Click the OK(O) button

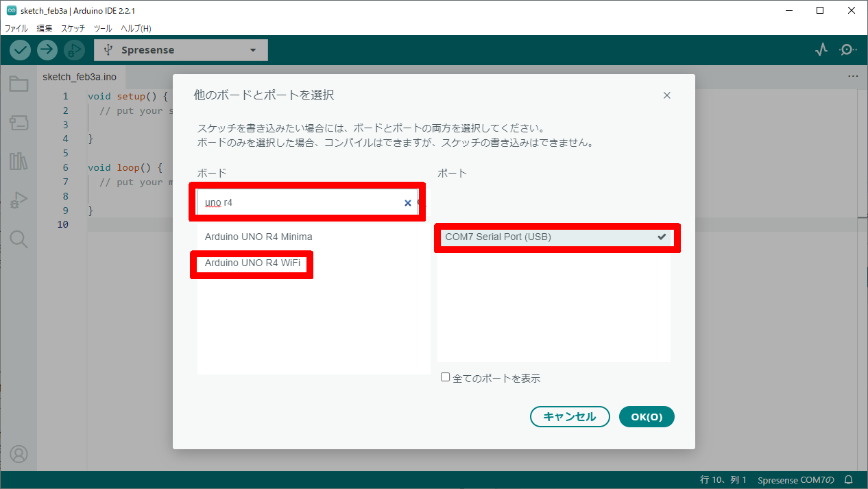tap(647, 417)
